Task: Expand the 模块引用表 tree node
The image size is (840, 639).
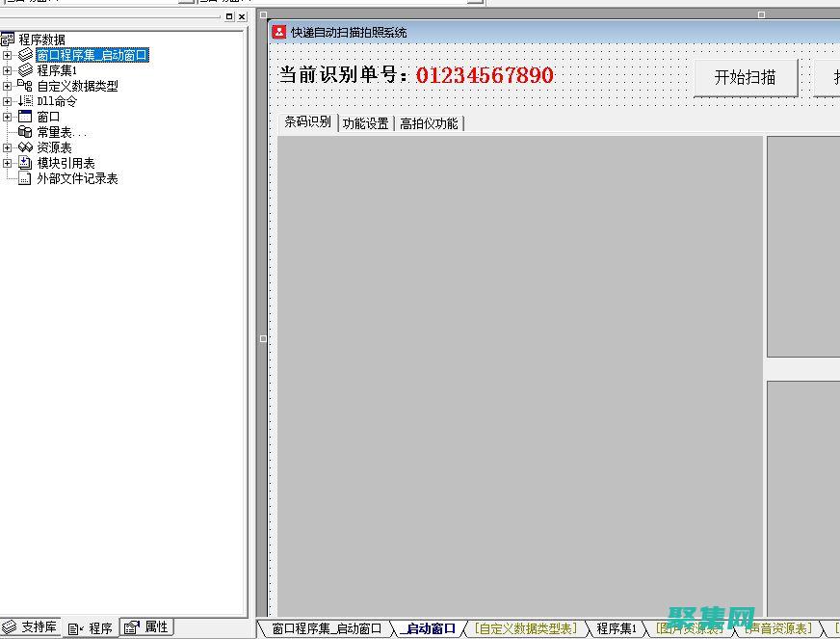Action: coord(8,163)
